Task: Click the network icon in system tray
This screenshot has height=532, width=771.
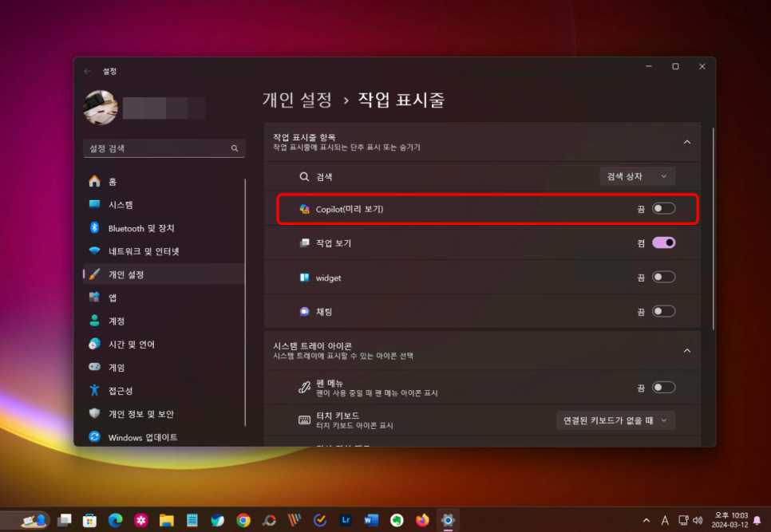Action: pyautogui.click(x=683, y=520)
